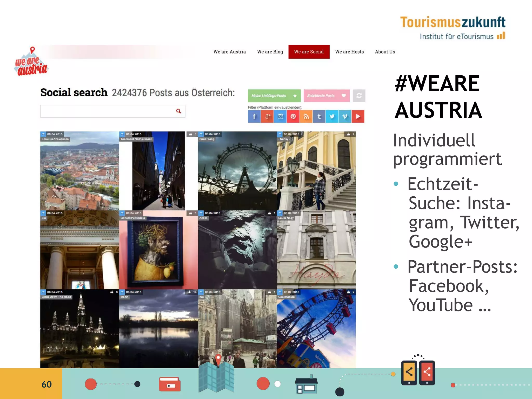Select the We are Social tab
The image size is (532, 399).
coord(309,52)
